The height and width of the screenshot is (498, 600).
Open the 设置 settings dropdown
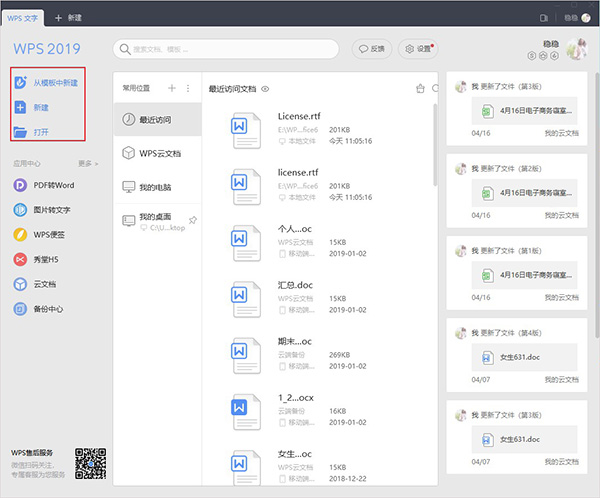coord(421,48)
